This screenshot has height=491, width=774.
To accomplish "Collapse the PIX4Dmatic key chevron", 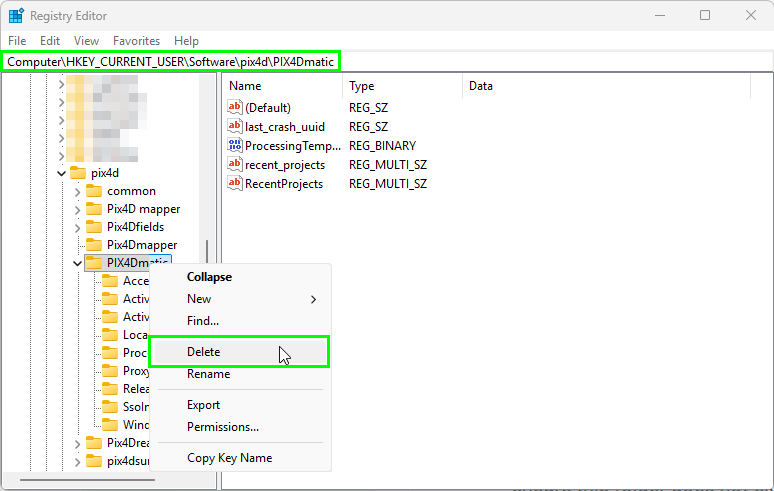I will pos(77,264).
